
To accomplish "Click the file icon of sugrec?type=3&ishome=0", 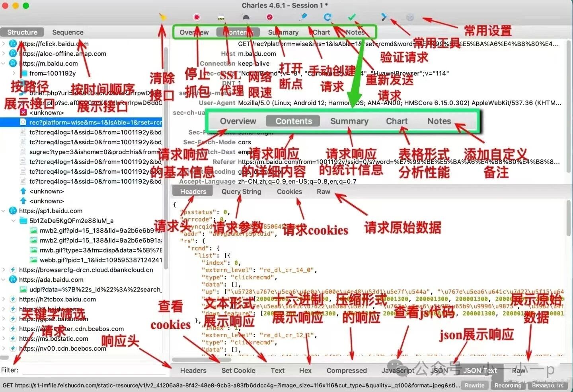I will click(23, 152).
